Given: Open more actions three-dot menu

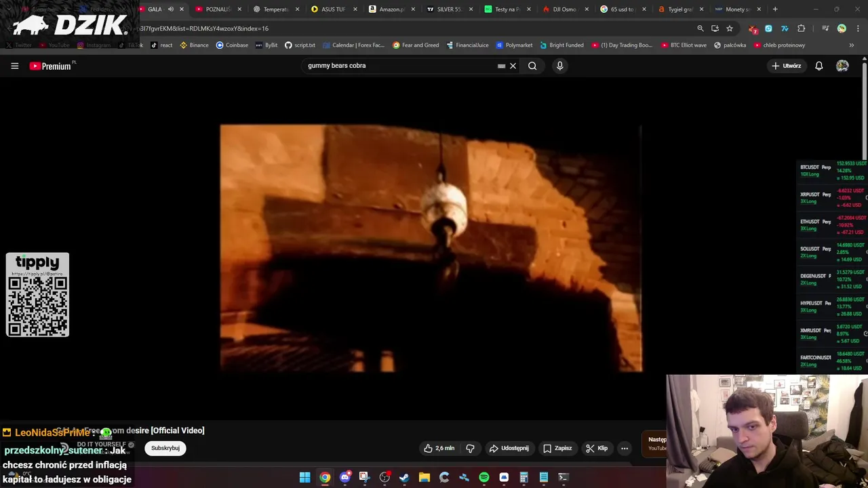Looking at the screenshot, I should pos(625,448).
